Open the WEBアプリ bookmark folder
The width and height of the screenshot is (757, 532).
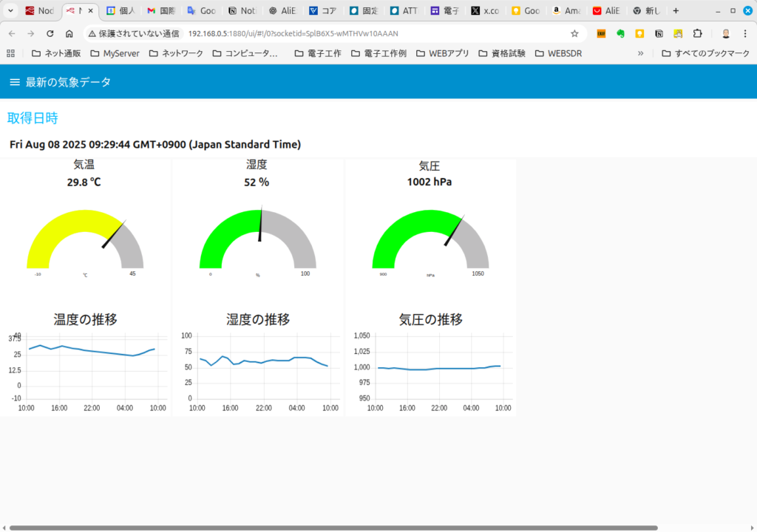[x=442, y=53]
